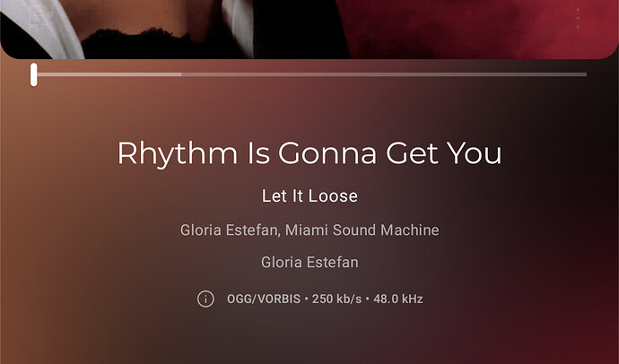619x364 pixels.
Task: Click the 250 kb/s bitrate text
Action: coord(336,299)
